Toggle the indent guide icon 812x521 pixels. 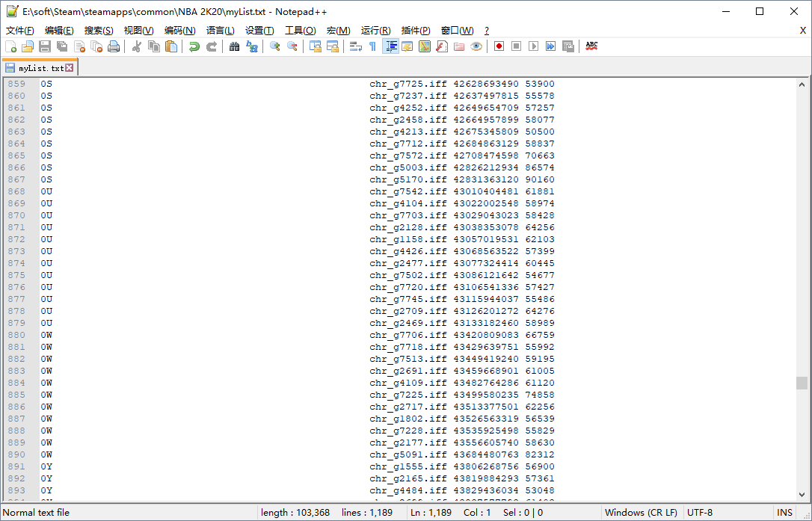pyautogui.click(x=390, y=46)
